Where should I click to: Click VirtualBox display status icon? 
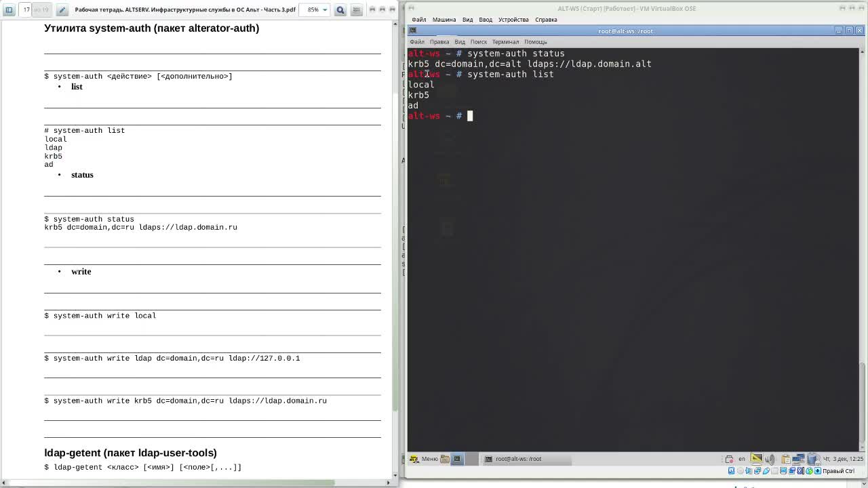(783, 471)
